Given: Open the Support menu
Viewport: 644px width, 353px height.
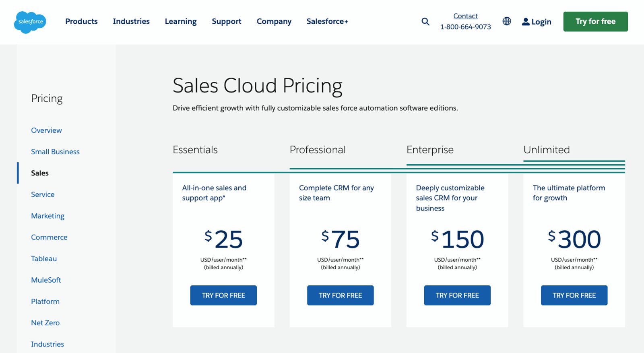Looking at the screenshot, I should tap(226, 21).
